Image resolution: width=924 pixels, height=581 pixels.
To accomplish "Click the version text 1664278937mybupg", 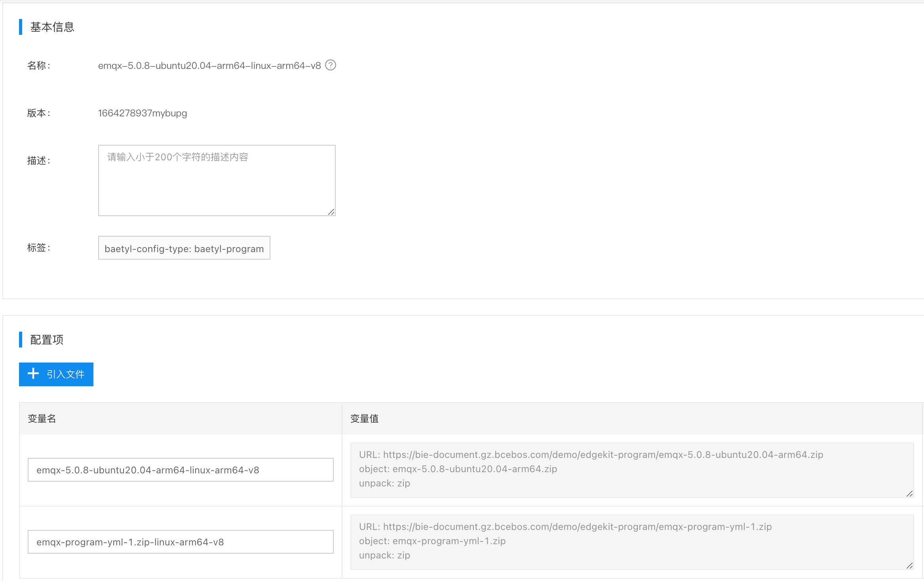I will pos(143,113).
